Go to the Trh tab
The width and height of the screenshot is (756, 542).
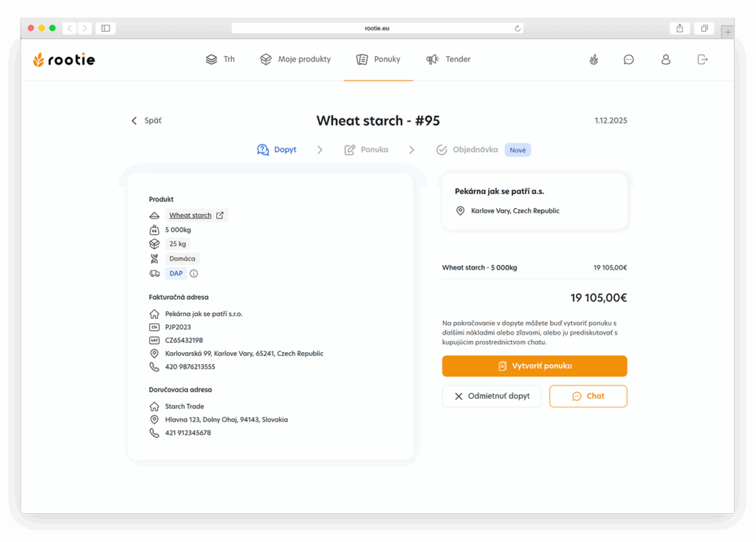click(x=220, y=60)
